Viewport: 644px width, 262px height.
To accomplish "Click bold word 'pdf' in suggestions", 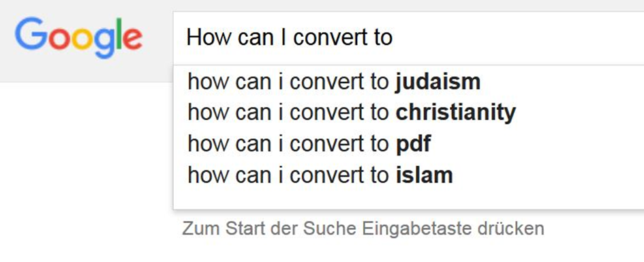I will [413, 145].
